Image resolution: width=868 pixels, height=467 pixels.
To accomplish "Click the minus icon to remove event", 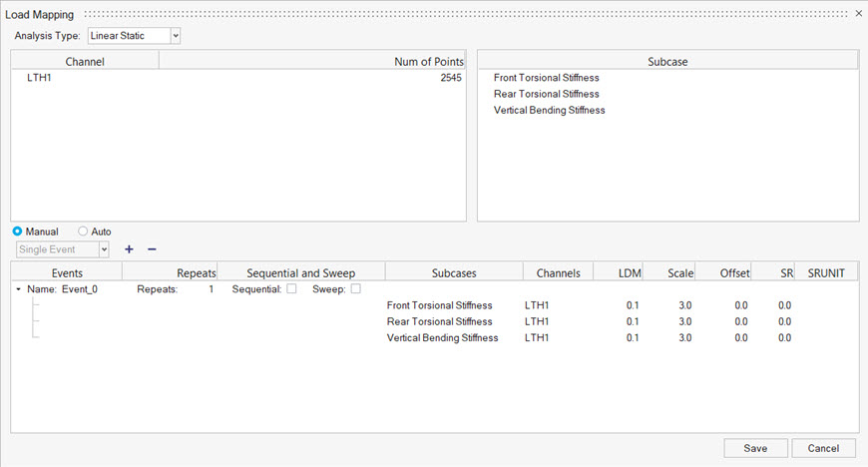I will point(152,249).
